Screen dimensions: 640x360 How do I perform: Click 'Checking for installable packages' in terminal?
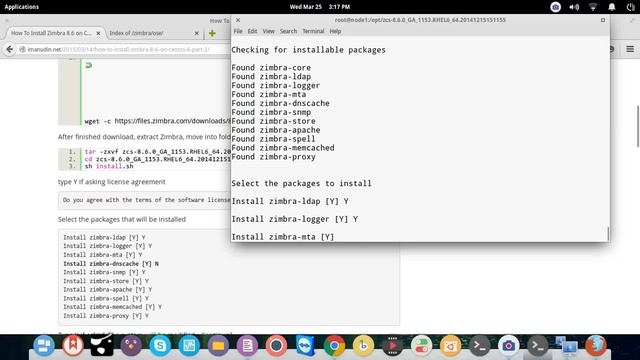tap(308, 50)
